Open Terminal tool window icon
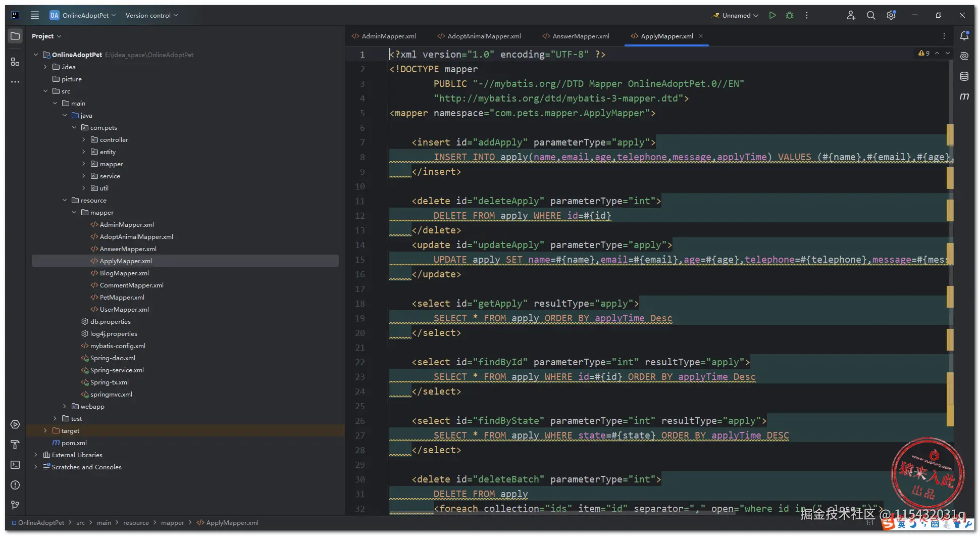Image resolution: width=980 pixels, height=536 pixels. pyautogui.click(x=15, y=465)
